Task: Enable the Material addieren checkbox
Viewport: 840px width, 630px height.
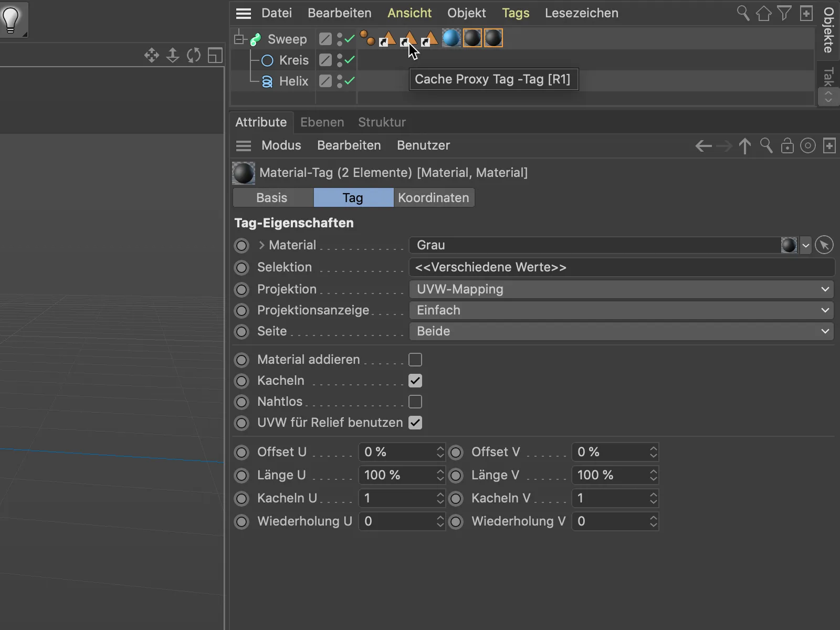Action: [415, 360]
